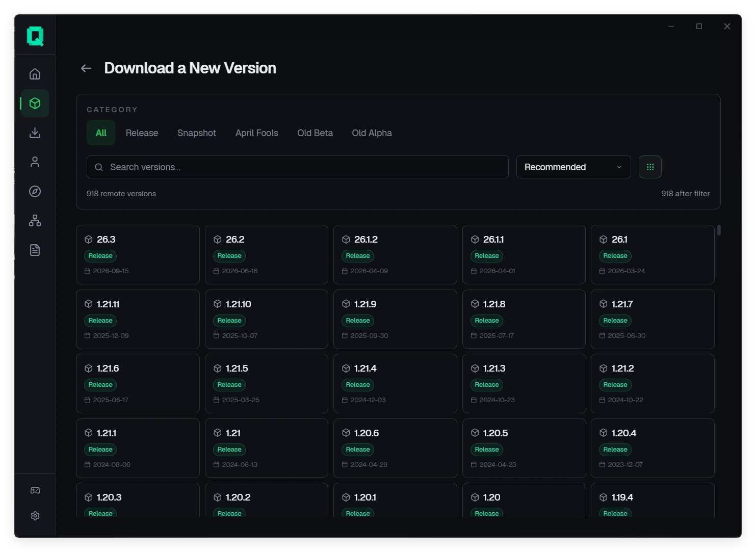Click the 918 after filter label
The width and height of the screenshot is (756, 552).
coord(686,194)
